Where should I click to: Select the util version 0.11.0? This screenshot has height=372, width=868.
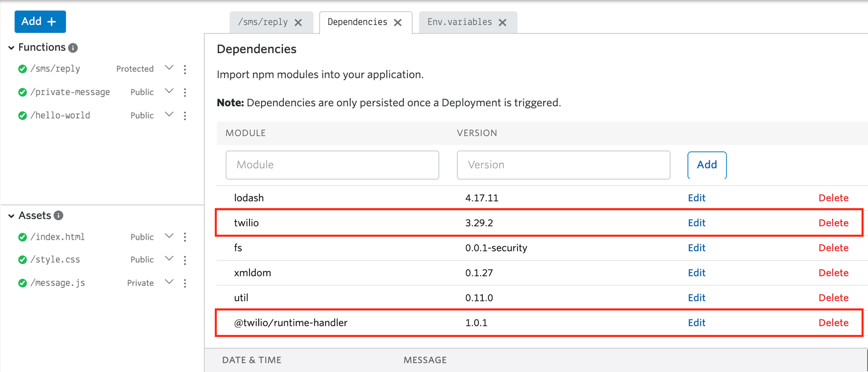pyautogui.click(x=479, y=298)
